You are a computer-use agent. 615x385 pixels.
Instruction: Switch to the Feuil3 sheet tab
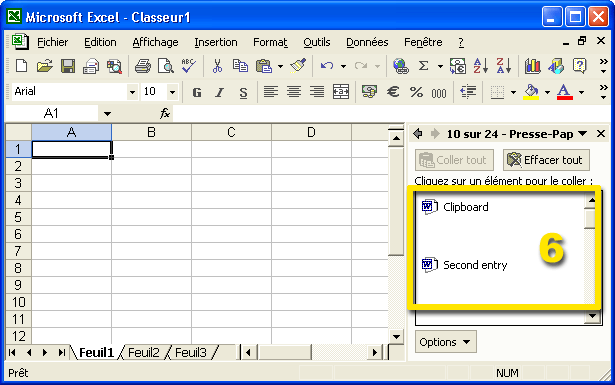click(x=191, y=352)
